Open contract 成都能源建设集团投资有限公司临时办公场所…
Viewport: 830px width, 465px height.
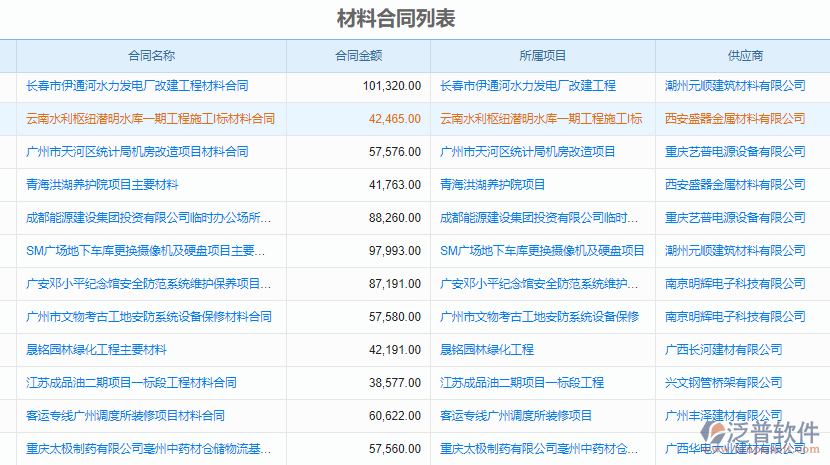[x=148, y=218]
